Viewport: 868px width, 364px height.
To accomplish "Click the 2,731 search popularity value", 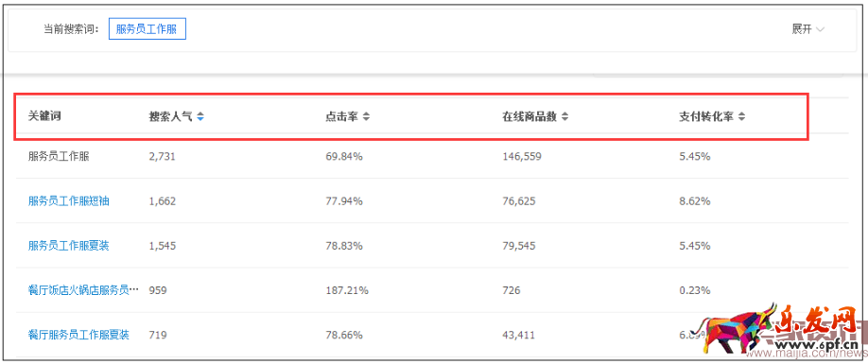I will tap(162, 157).
